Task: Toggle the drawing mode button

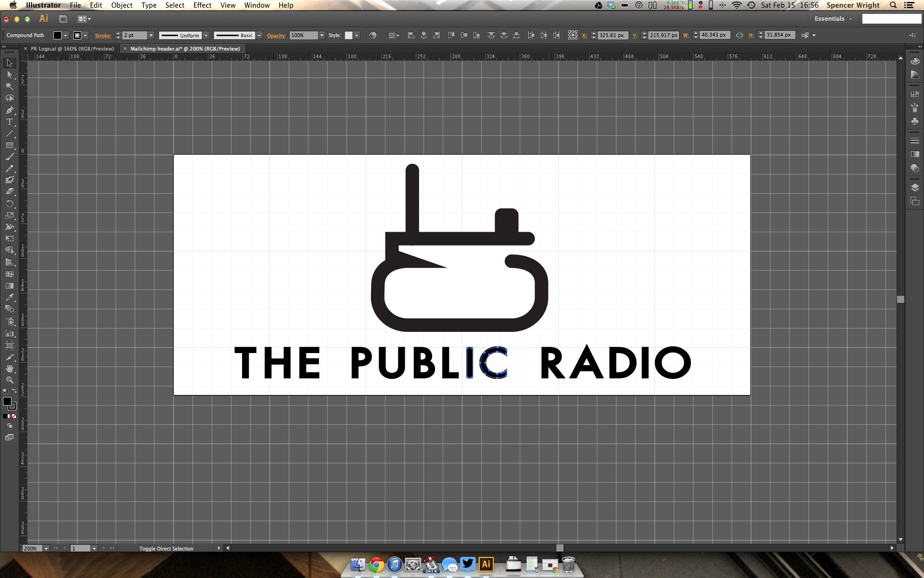Action: 9,426
